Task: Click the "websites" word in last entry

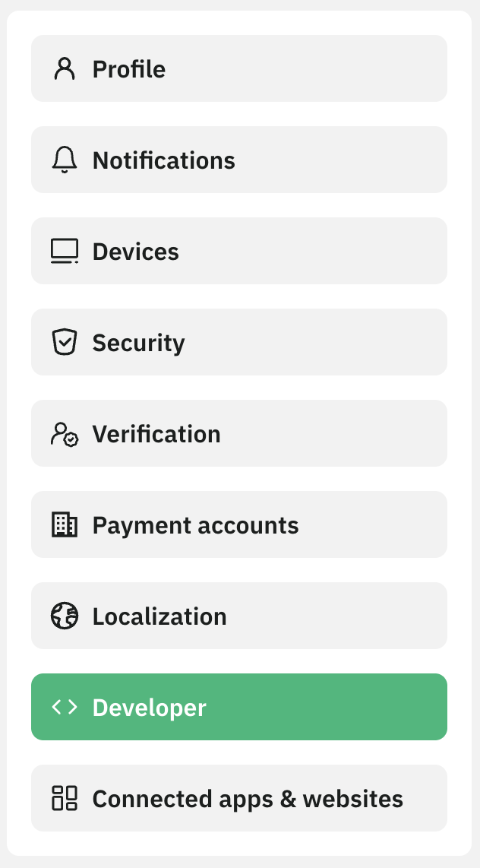Action: pyautogui.click(x=352, y=800)
